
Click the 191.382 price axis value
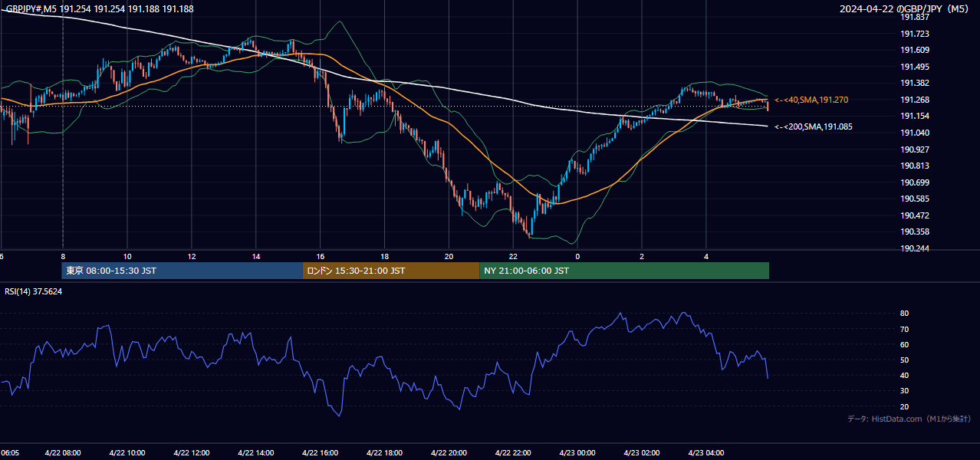click(x=914, y=83)
